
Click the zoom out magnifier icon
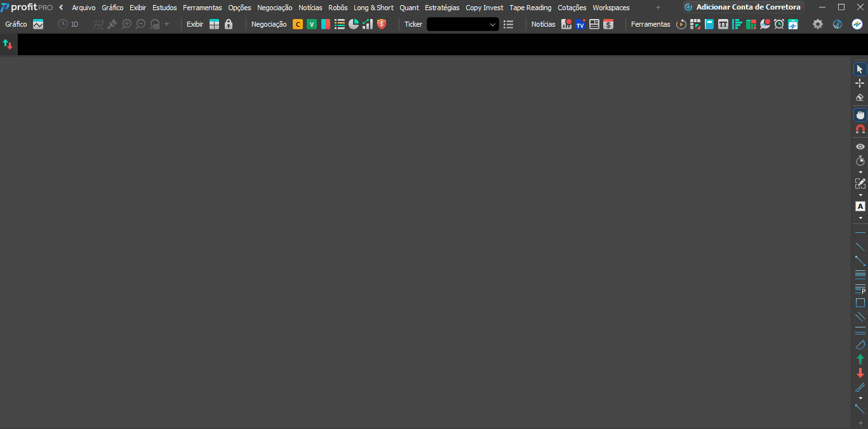pyautogui.click(x=140, y=24)
